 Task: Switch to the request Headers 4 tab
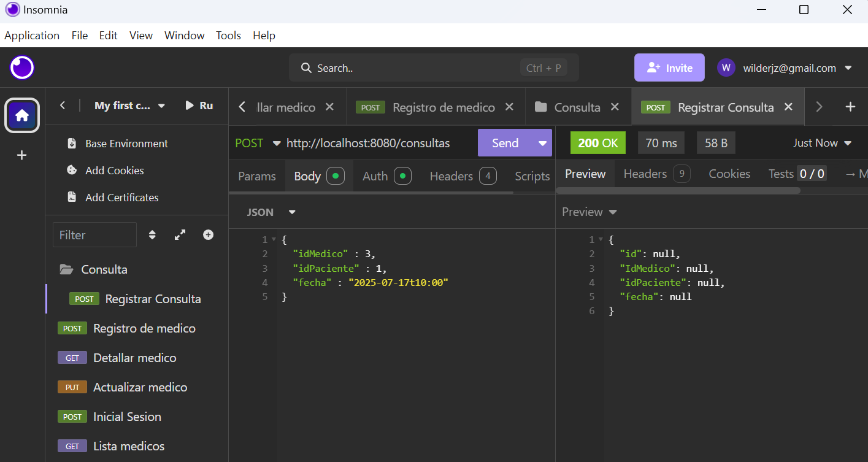463,176
